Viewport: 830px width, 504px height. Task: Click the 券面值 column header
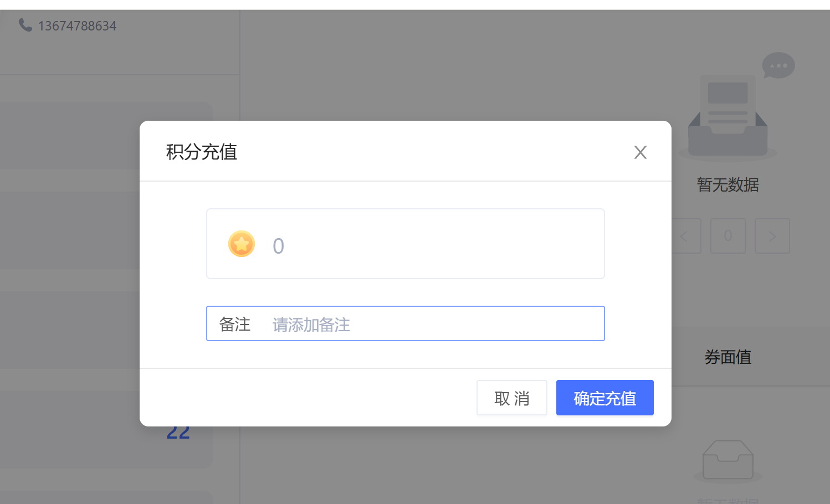point(727,357)
